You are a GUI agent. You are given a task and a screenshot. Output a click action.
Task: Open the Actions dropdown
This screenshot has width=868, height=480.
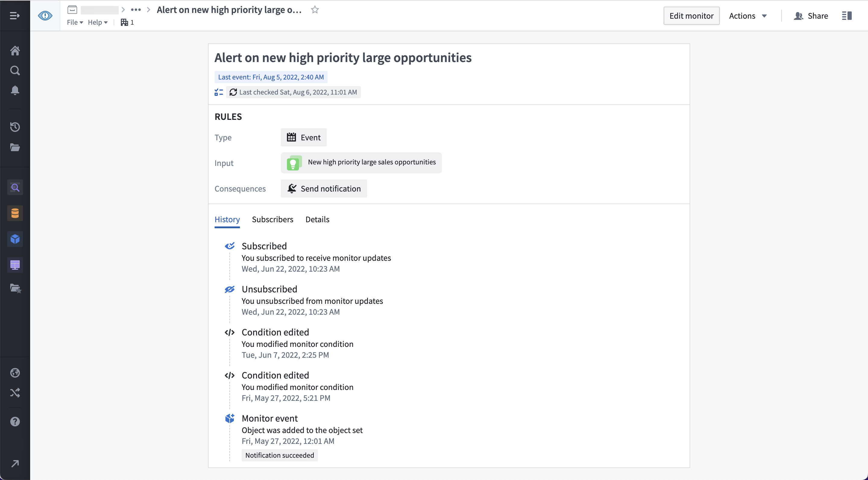[x=748, y=16]
